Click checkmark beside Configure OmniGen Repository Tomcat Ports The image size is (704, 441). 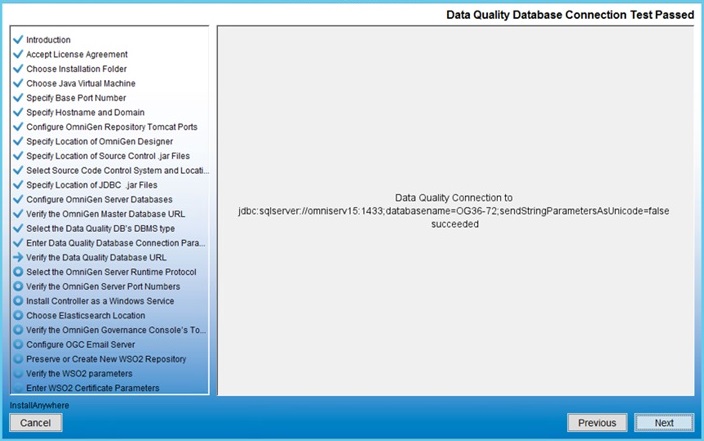18,127
